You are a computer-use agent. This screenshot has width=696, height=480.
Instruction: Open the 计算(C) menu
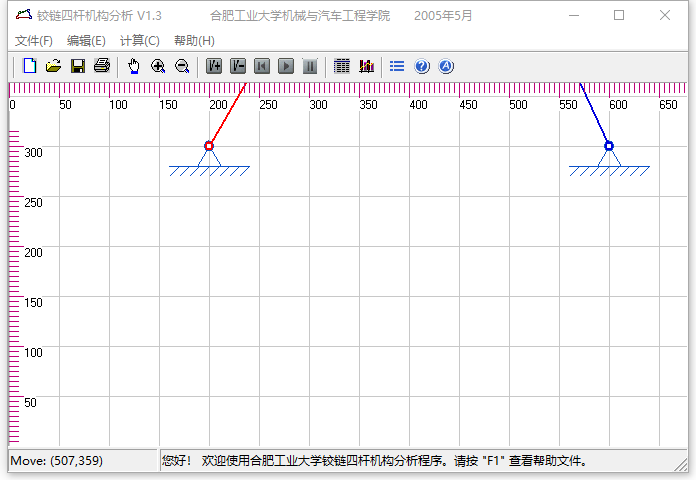140,41
